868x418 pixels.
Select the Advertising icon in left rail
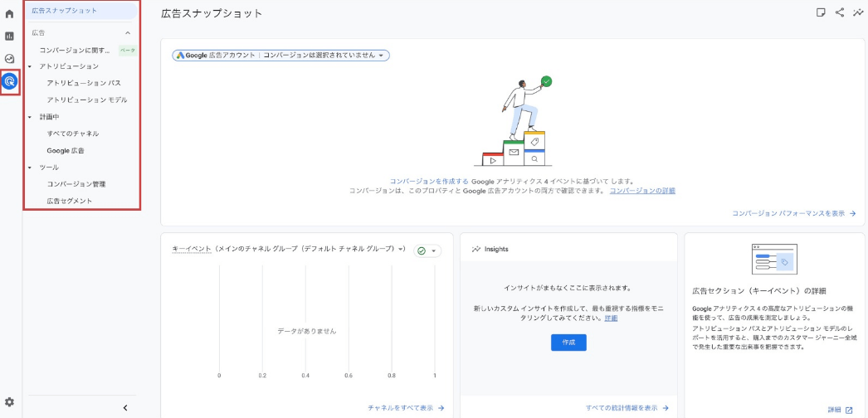point(10,81)
